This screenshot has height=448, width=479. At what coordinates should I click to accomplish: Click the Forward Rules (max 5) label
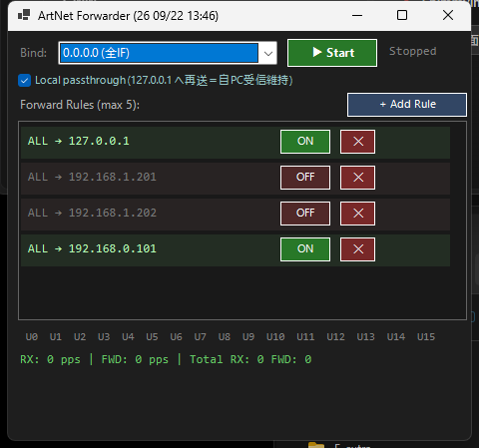click(80, 105)
